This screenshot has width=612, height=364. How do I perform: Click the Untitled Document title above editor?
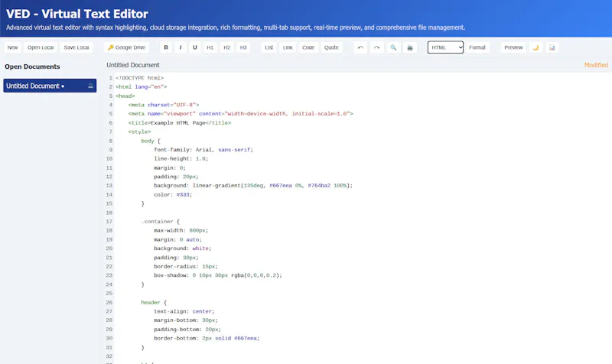[x=133, y=65]
